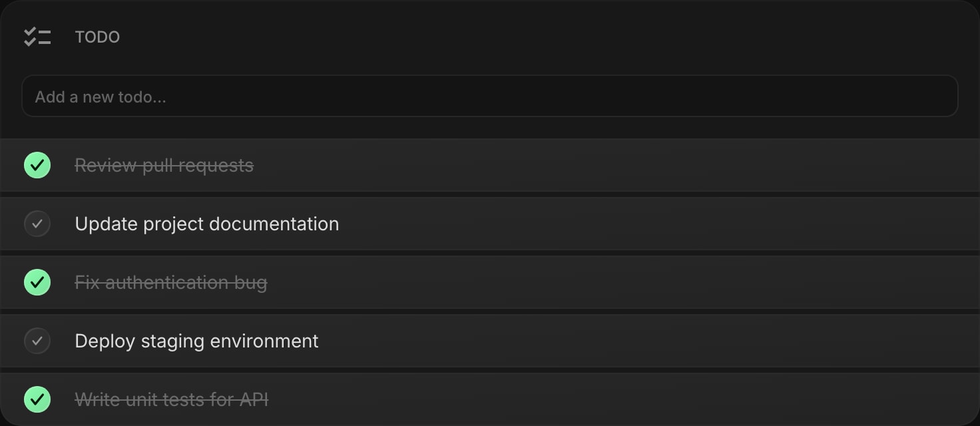Image resolution: width=980 pixels, height=426 pixels.
Task: Check off 'Deploy staging environment' circle
Action: pyautogui.click(x=37, y=341)
